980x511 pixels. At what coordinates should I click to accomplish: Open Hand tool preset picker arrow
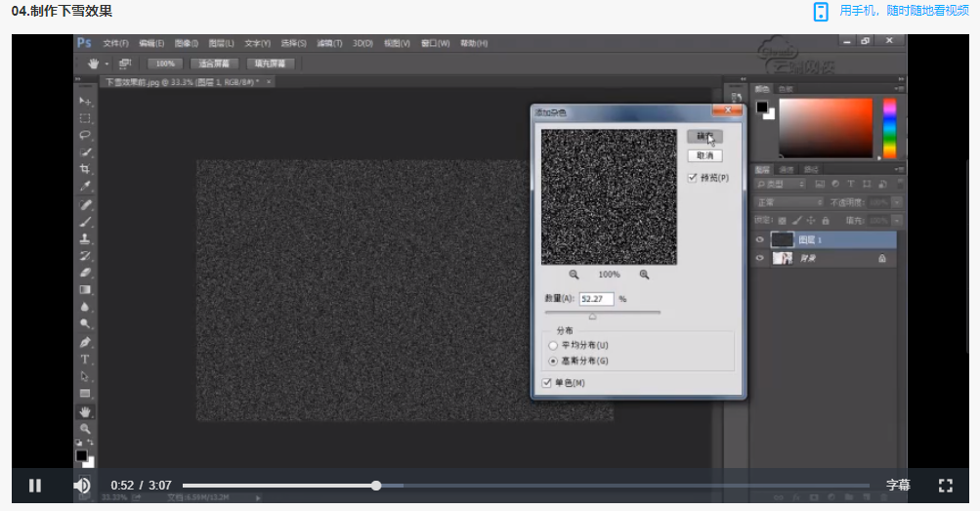click(x=107, y=64)
